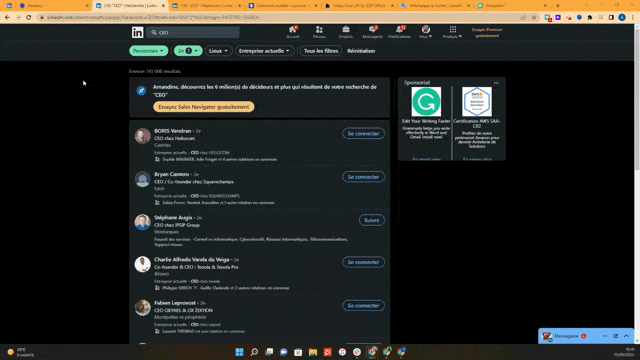The image size is (640, 360).
Task: Open Charlie Alfredo Varela da Veiga name link
Action: 191,260
